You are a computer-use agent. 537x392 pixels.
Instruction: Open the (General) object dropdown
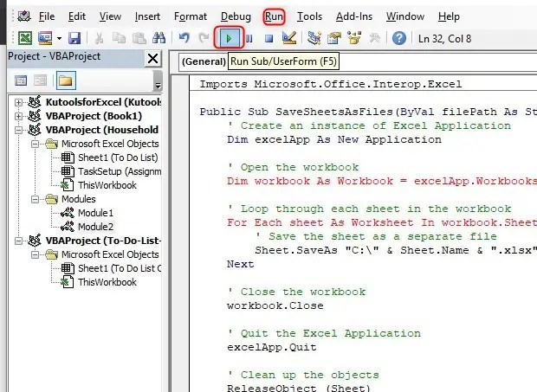[x=201, y=61]
